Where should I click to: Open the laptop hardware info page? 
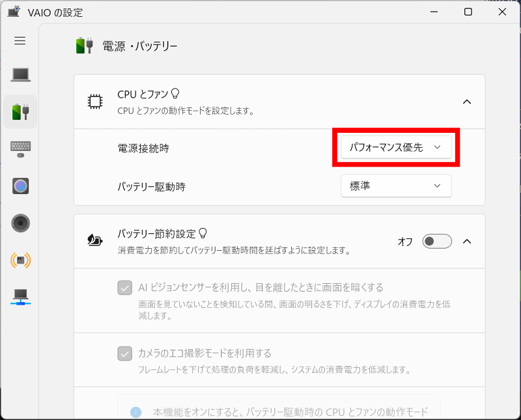[x=20, y=75]
